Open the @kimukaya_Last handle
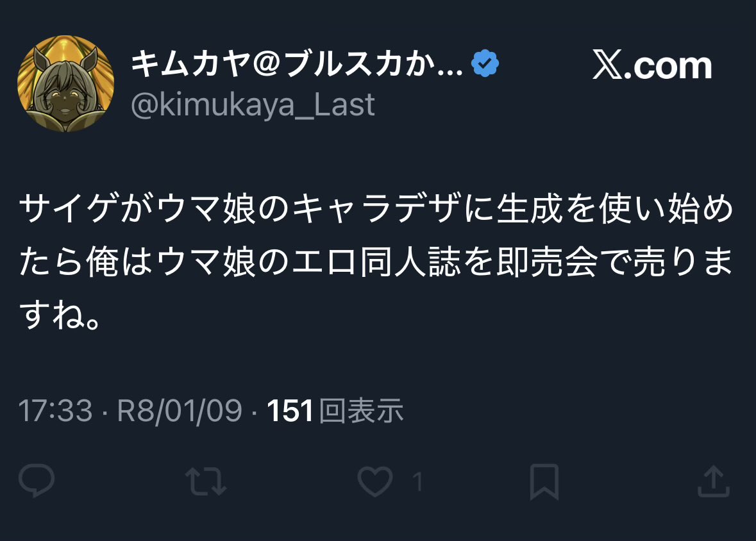 coord(253,104)
